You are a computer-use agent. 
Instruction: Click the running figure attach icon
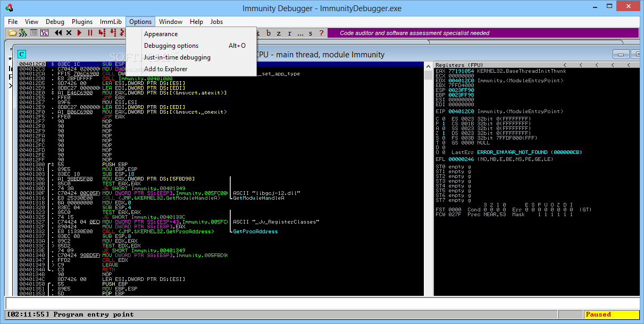[22, 33]
